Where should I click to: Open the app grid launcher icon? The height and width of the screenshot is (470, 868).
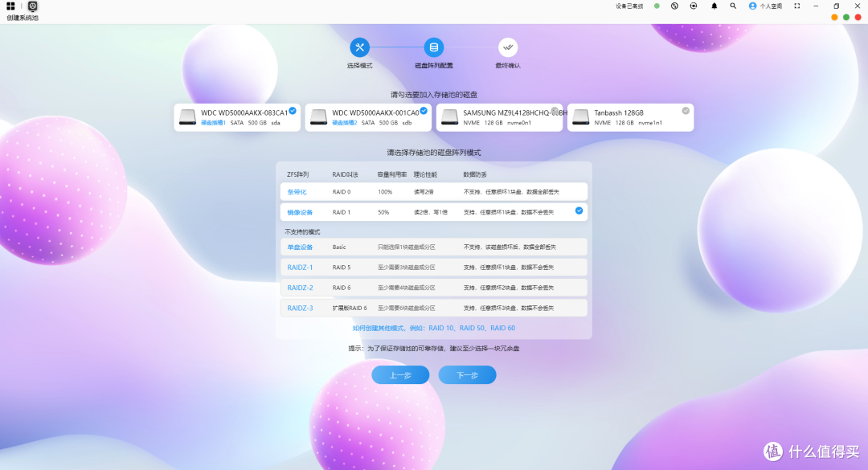click(10, 6)
